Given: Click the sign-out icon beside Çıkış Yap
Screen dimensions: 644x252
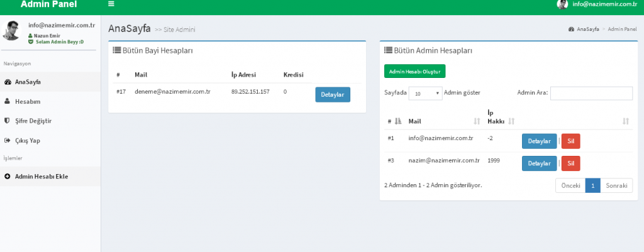Looking at the screenshot, I should [7, 140].
